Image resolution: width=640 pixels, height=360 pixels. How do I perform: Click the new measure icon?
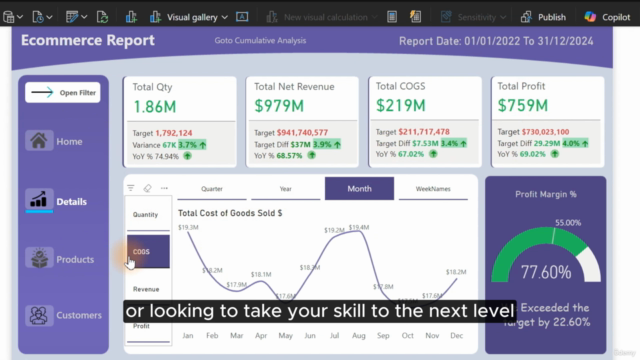392,17
